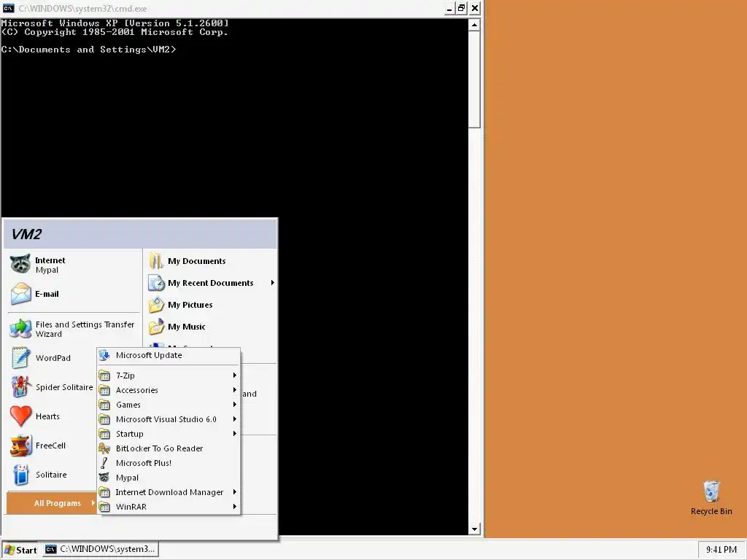
Task: Expand the 7-Zip submenu arrow
Action: click(235, 376)
